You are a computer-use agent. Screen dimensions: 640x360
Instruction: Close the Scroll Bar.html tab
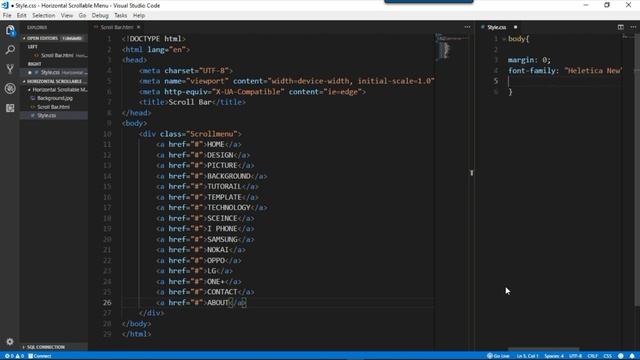(x=139, y=27)
